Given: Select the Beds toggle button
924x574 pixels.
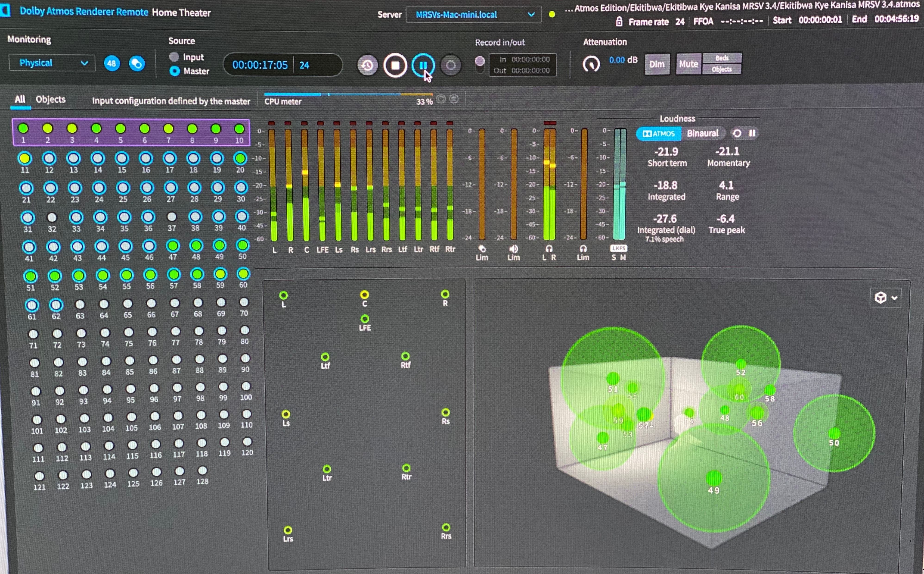Looking at the screenshot, I should pos(722,58).
